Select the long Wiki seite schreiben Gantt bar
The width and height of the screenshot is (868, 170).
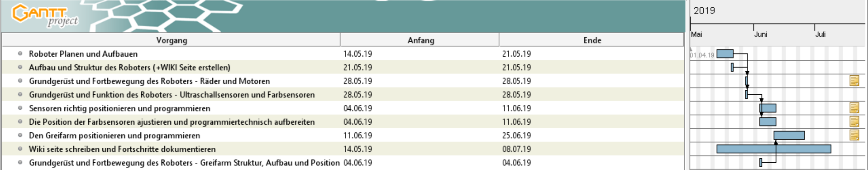click(x=774, y=149)
